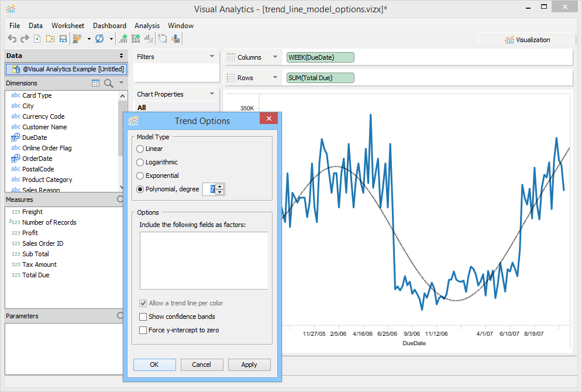The height and width of the screenshot is (392, 582).
Task: Click the 123 icon beside Freight
Action: coord(16,212)
